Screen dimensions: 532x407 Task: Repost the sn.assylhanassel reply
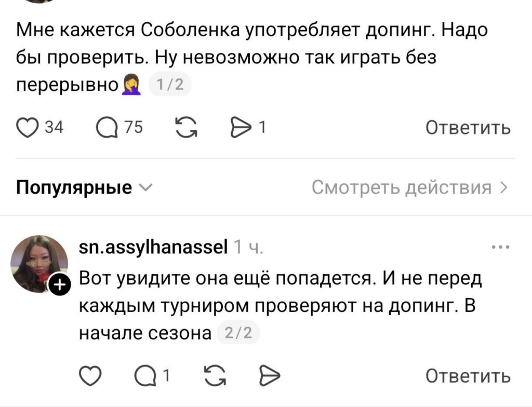coord(215,375)
